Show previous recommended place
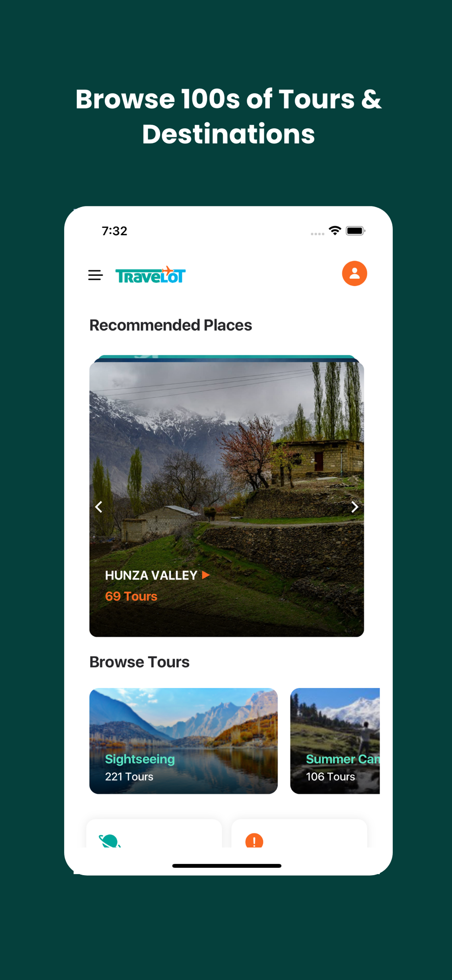Screen dimensions: 452x980 98,507
